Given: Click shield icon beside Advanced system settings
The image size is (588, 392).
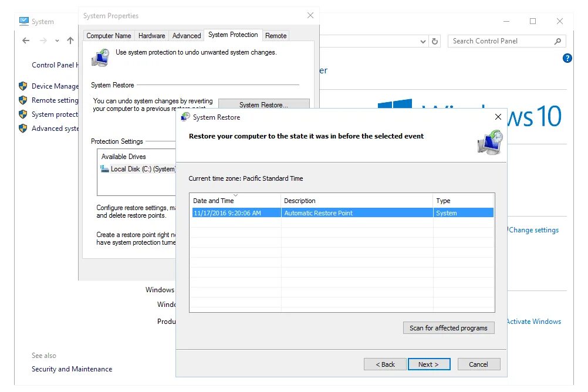Looking at the screenshot, I should [x=23, y=129].
